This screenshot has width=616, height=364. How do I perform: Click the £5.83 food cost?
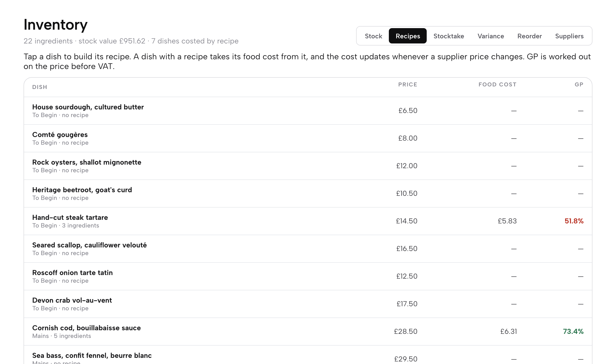click(x=507, y=221)
